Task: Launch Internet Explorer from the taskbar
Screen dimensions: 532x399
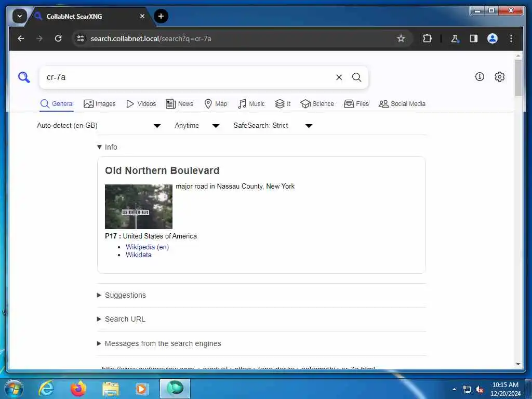Action: pyautogui.click(x=46, y=389)
